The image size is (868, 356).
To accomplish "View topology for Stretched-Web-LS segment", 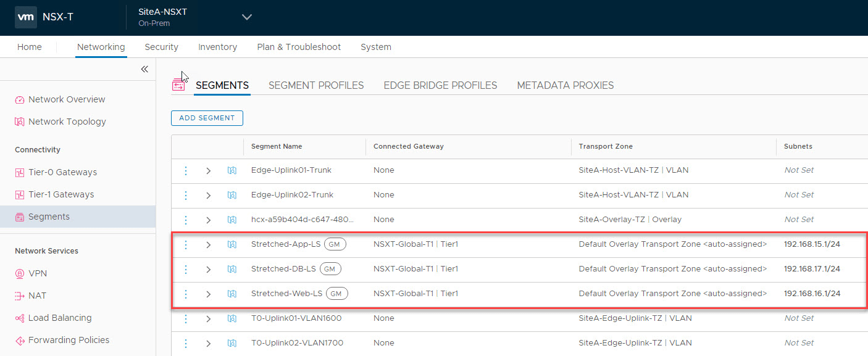I will 232,294.
